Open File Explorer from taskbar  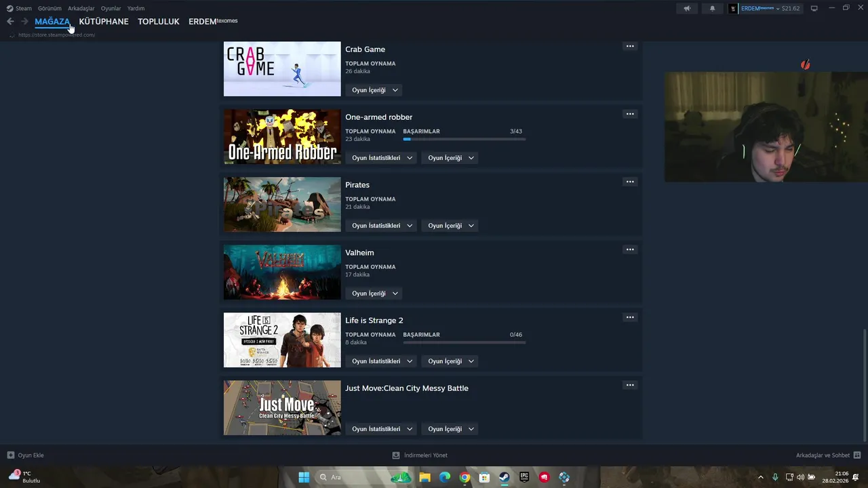click(x=425, y=477)
